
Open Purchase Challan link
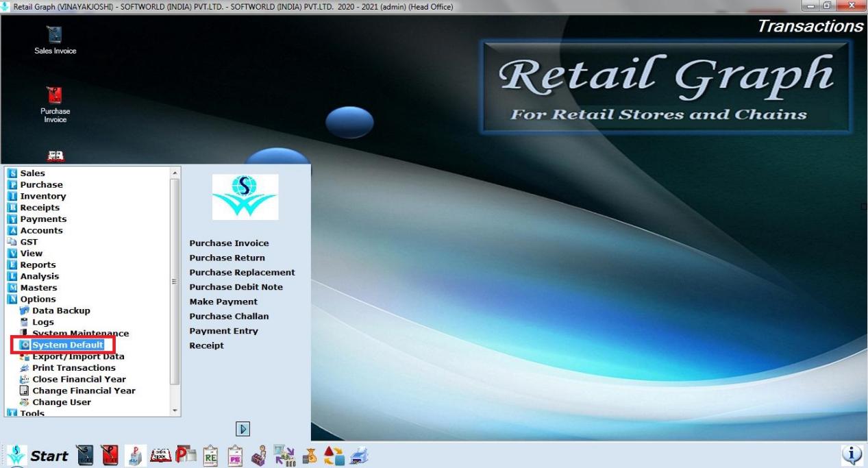(x=229, y=316)
